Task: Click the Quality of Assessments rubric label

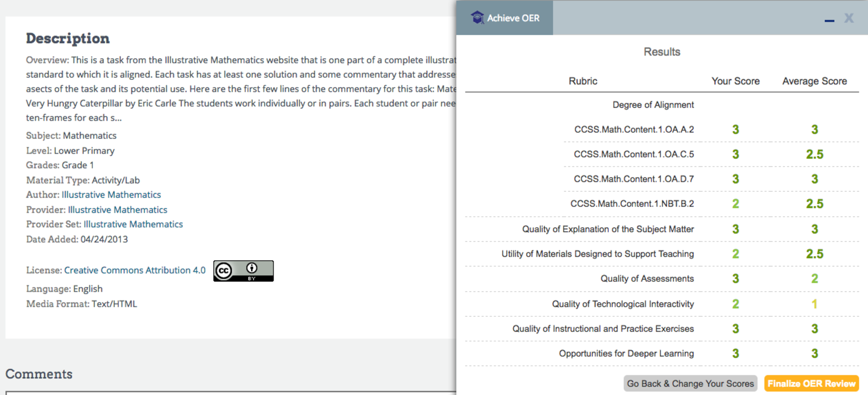Action: tap(647, 279)
